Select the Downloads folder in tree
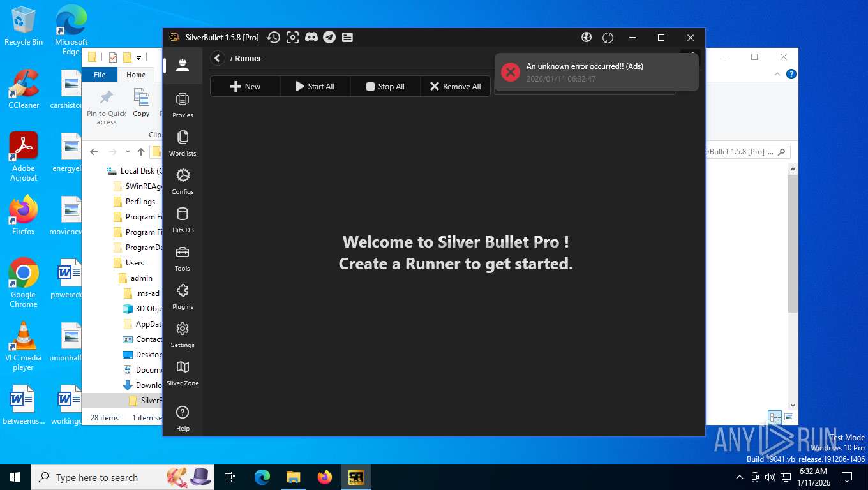This screenshot has height=490, width=868. [142, 385]
